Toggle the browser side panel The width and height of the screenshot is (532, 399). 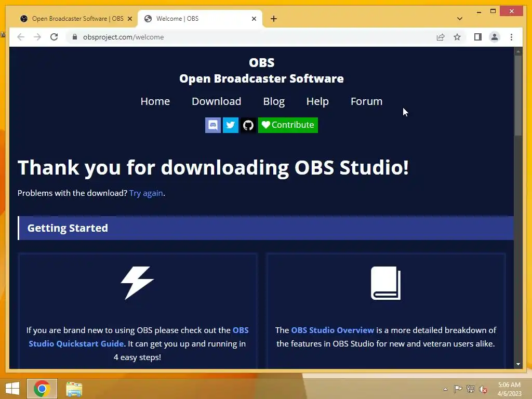coord(478,37)
